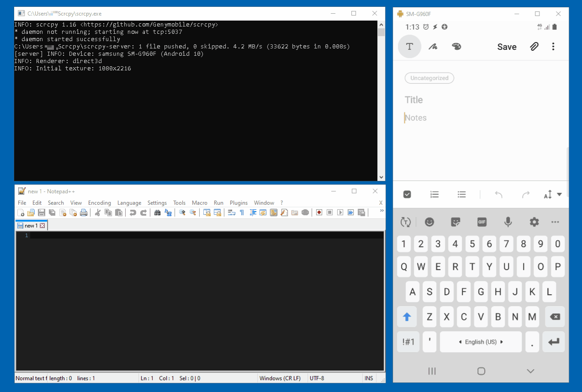Screen dimensions: 582x392
Task: Click the New file icon in Notepad++
Action: pyautogui.click(x=21, y=212)
